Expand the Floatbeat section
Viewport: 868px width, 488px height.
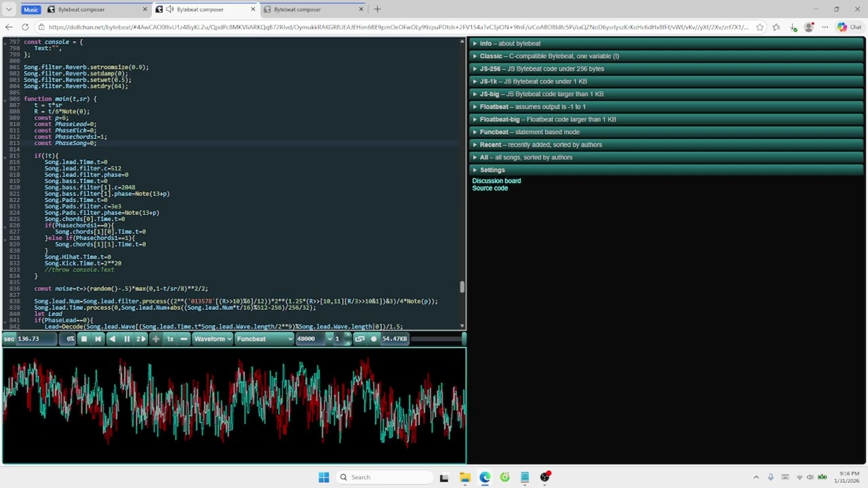(667, 106)
